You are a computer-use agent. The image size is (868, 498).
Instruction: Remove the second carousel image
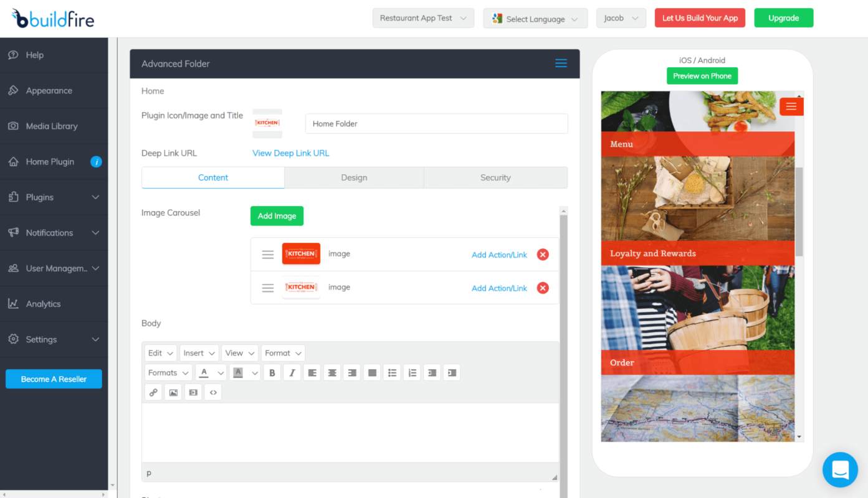pos(543,288)
